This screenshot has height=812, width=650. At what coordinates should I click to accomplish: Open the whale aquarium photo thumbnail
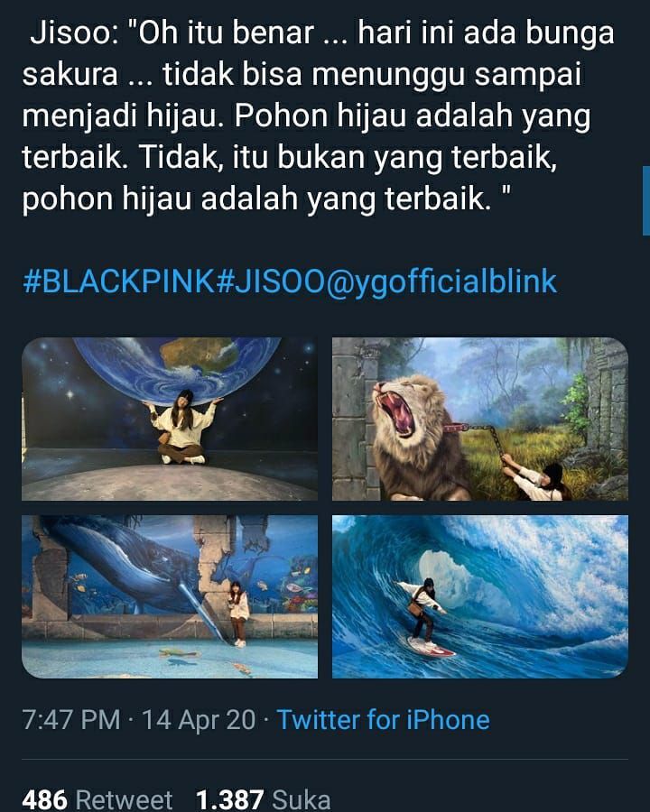pyautogui.click(x=170, y=596)
